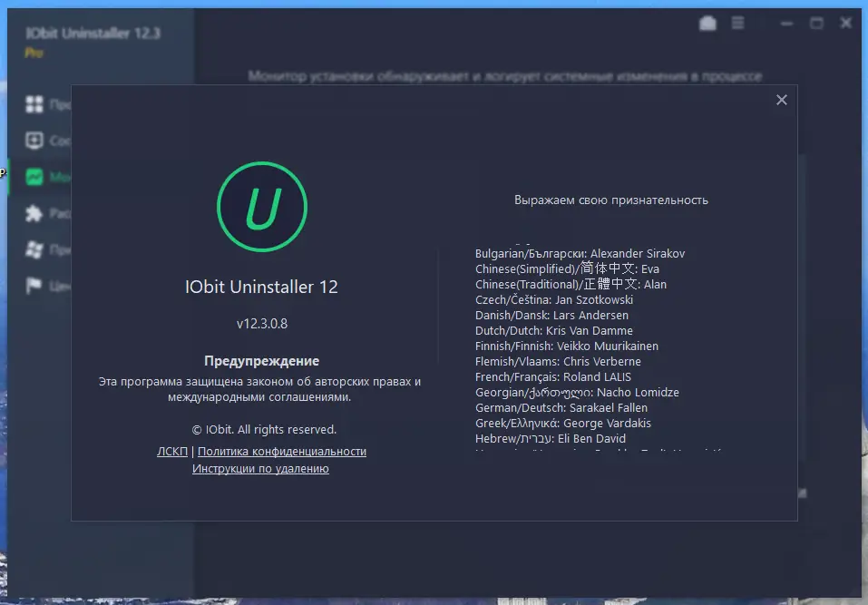Select the French Roland LALIS credit line
Image resolution: width=868 pixels, height=605 pixels.
pyautogui.click(x=553, y=377)
